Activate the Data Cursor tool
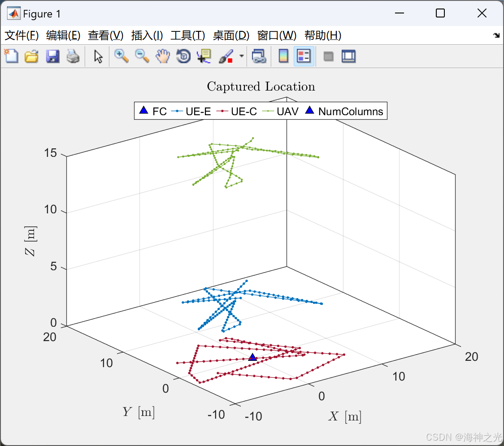The image size is (504, 446). [204, 56]
